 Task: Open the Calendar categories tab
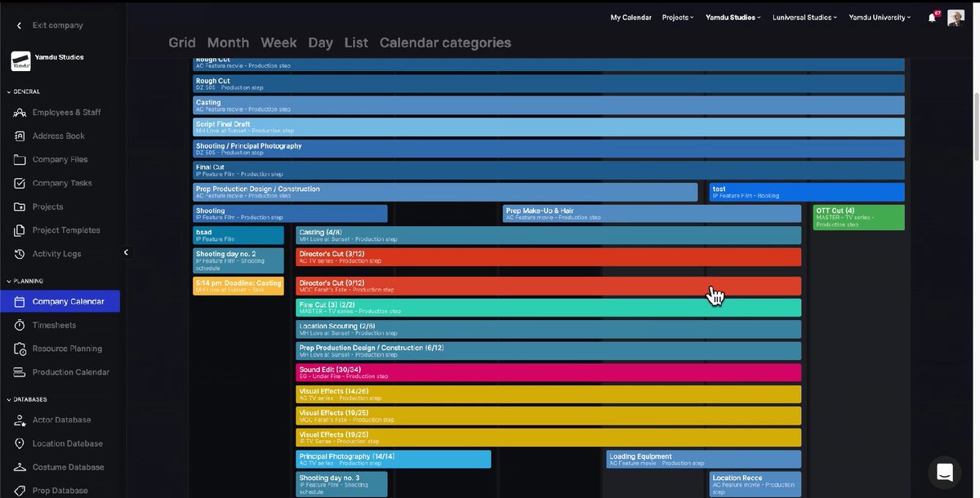pos(445,42)
